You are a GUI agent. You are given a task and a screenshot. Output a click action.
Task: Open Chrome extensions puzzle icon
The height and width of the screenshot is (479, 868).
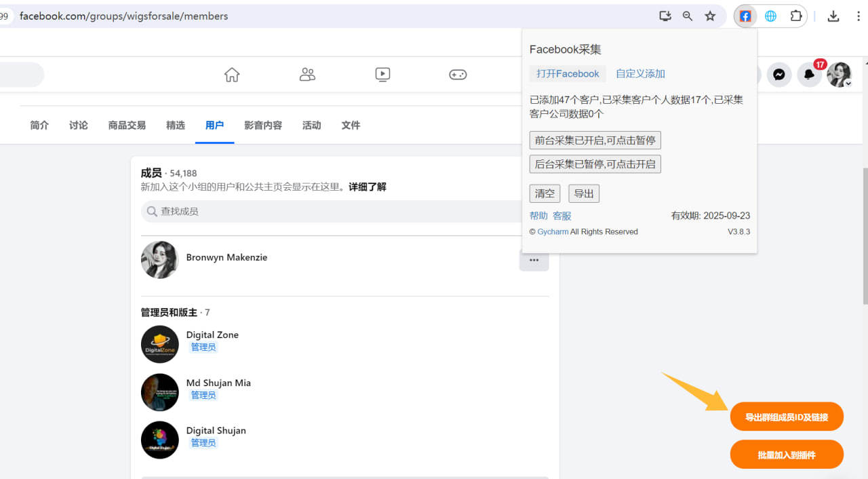coord(796,16)
